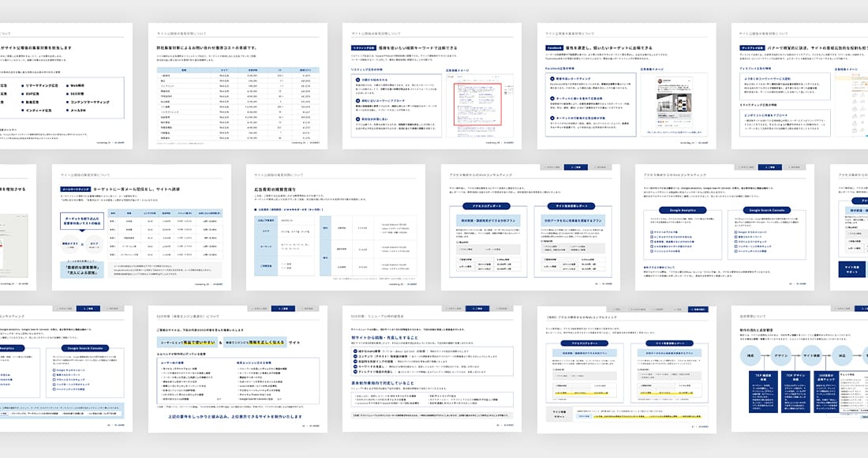Image resolution: width=868 pixels, height=458 pixels.
Task: Click the コンテンツマーケティング bullet text
Action: tap(90, 103)
